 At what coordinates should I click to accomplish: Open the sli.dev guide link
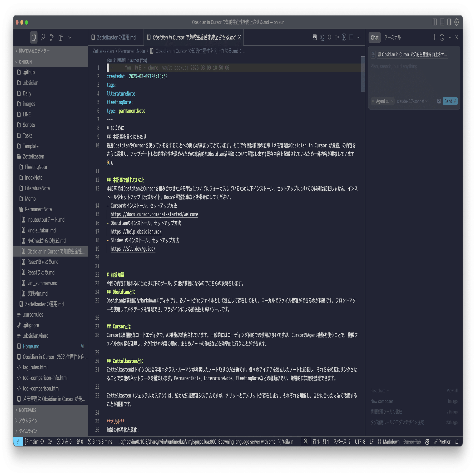point(133,249)
